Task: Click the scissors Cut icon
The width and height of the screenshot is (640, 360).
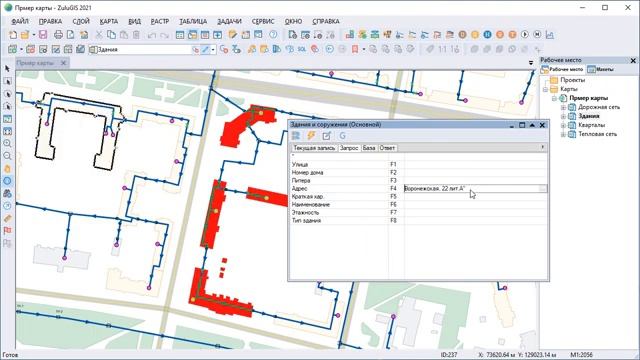Action: 98,35
